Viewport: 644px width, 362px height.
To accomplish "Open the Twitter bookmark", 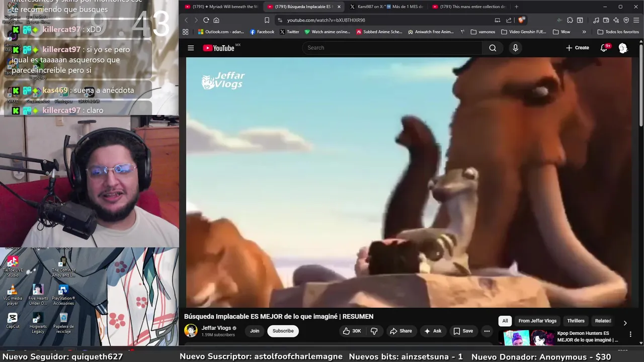I will click(289, 32).
